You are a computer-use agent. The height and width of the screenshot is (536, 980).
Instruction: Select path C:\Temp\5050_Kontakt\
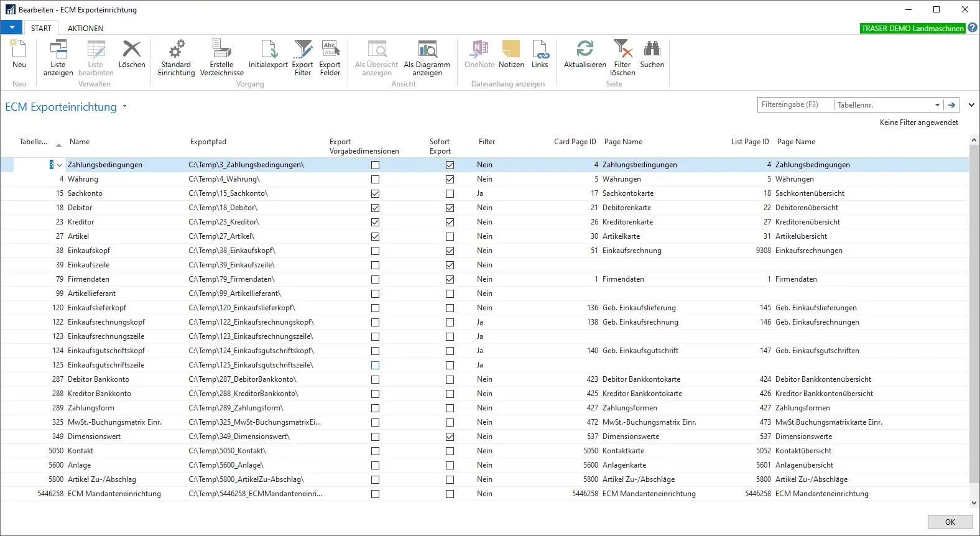[x=227, y=451]
